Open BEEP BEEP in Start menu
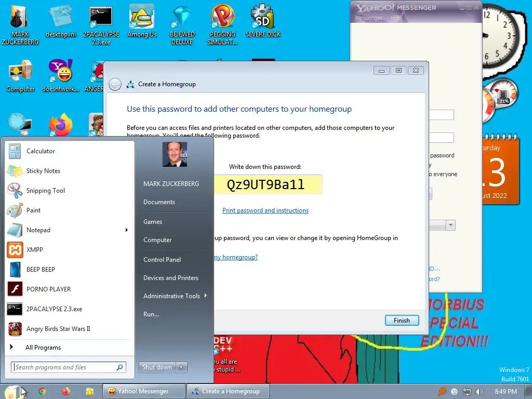 [x=70, y=270]
